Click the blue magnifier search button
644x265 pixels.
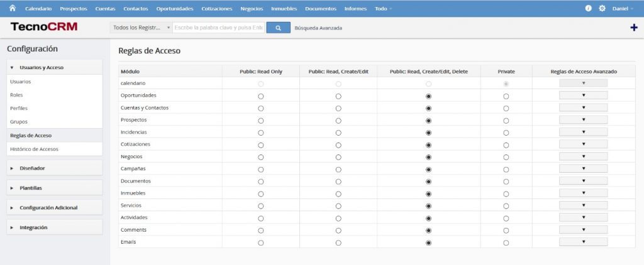[278, 28]
